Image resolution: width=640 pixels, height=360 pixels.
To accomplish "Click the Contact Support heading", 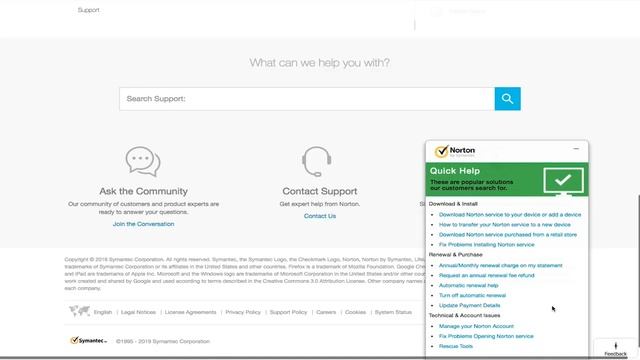I will (320, 191).
